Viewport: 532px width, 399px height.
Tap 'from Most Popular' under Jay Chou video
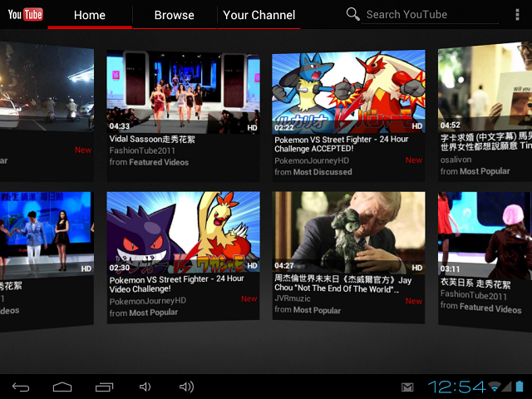[308, 310]
